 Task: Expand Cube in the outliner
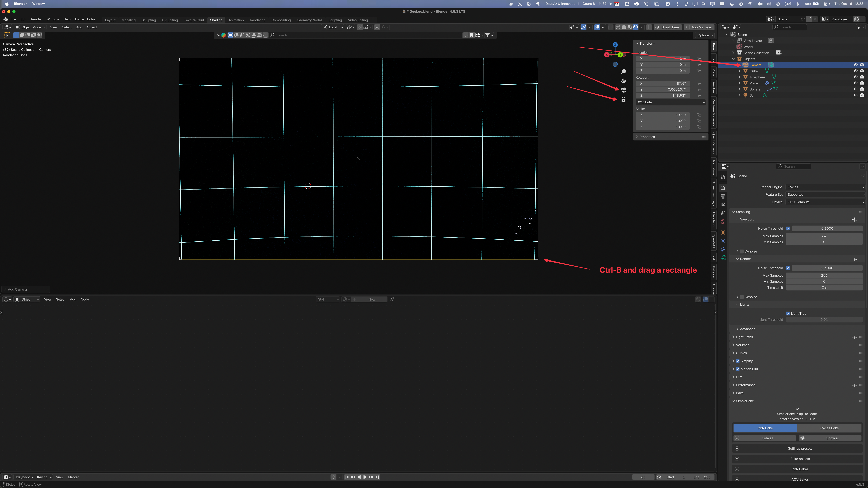click(x=739, y=71)
